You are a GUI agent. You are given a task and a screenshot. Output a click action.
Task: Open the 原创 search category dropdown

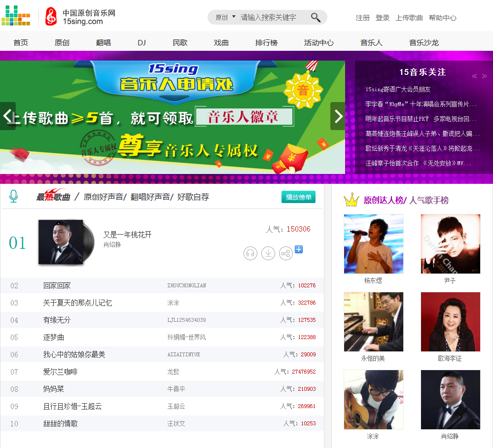225,17
